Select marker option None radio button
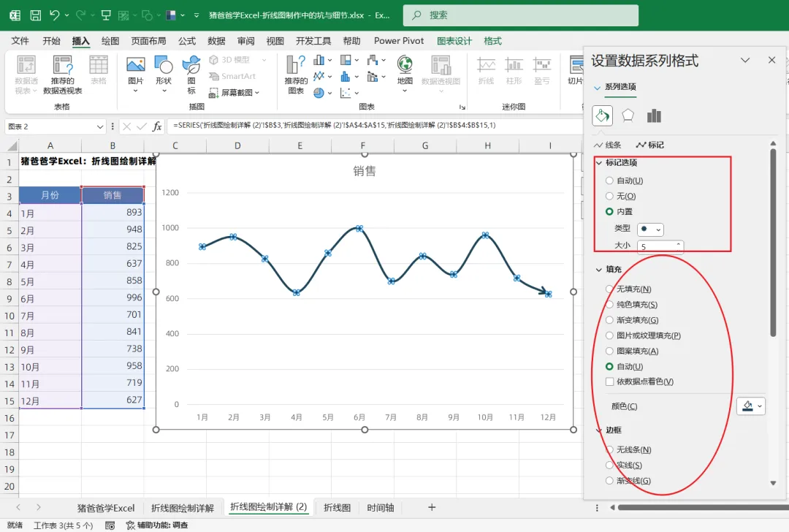The image size is (789, 532). (609, 196)
